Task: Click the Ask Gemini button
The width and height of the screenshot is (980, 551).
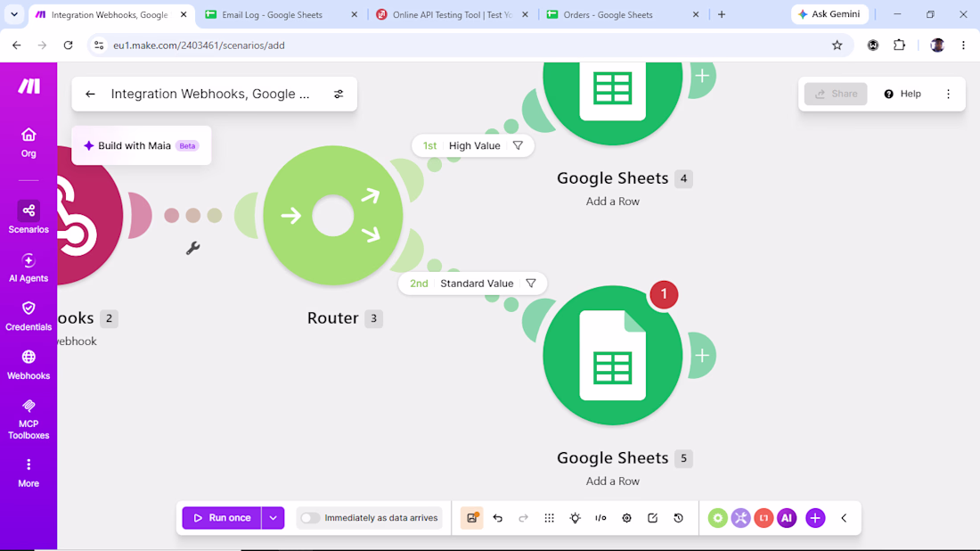Action: coord(829,13)
